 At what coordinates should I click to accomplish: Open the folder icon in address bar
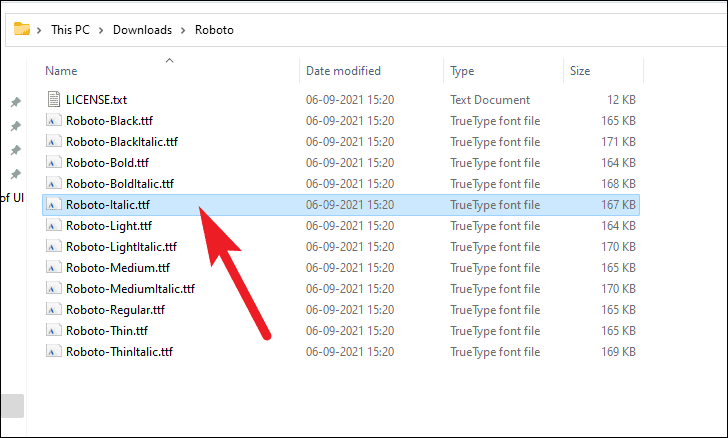click(22, 29)
